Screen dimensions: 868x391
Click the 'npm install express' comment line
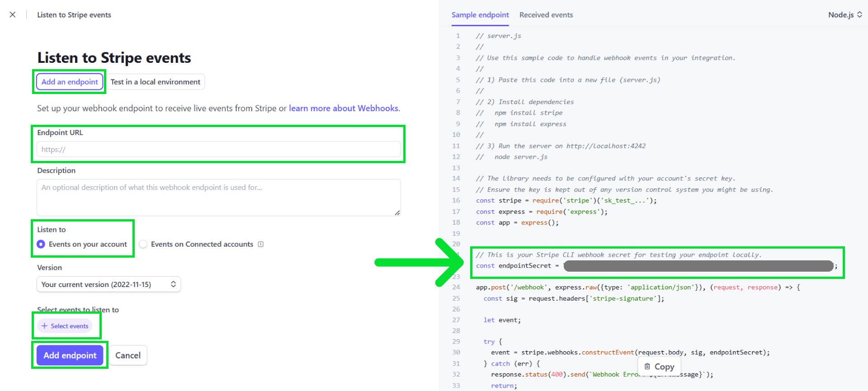tap(521, 124)
